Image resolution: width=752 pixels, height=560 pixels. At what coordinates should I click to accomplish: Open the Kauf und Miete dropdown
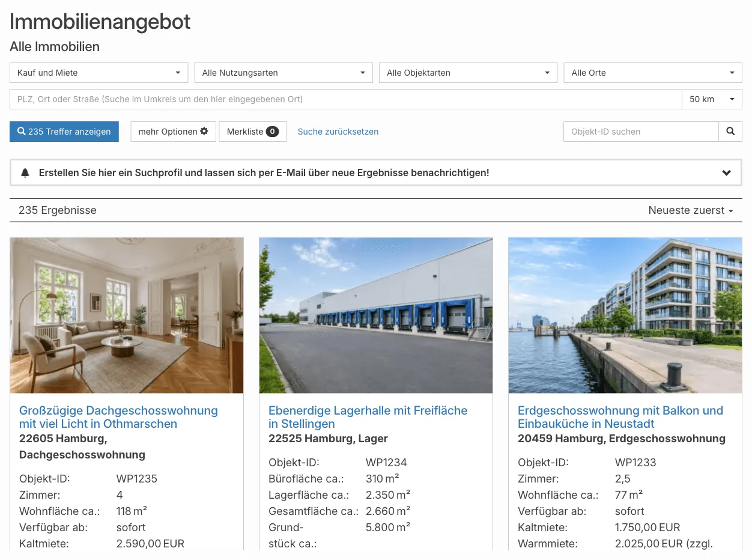point(99,73)
